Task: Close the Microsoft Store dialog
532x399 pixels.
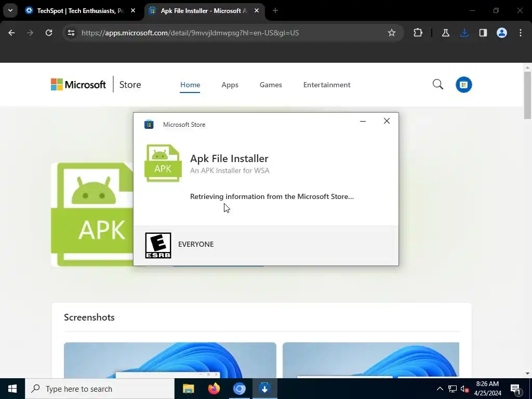Action: pos(387,121)
